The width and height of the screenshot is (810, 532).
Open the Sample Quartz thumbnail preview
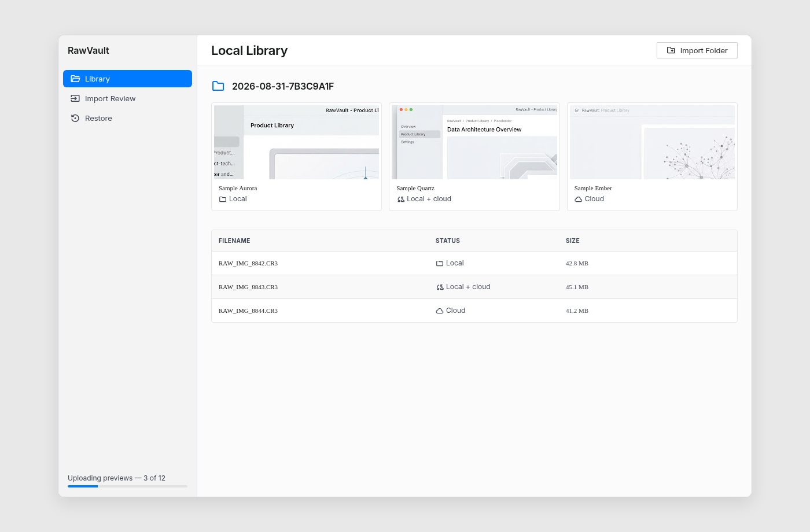pyautogui.click(x=474, y=142)
